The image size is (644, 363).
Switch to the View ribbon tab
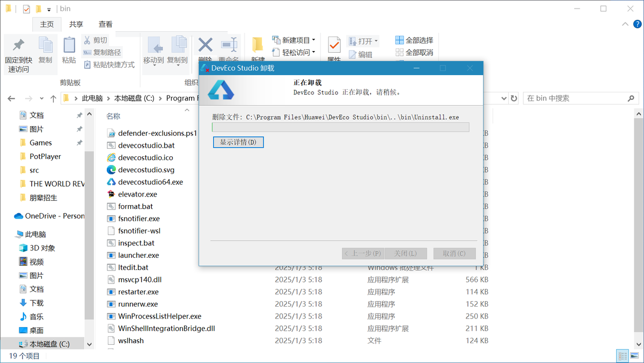pos(106,24)
